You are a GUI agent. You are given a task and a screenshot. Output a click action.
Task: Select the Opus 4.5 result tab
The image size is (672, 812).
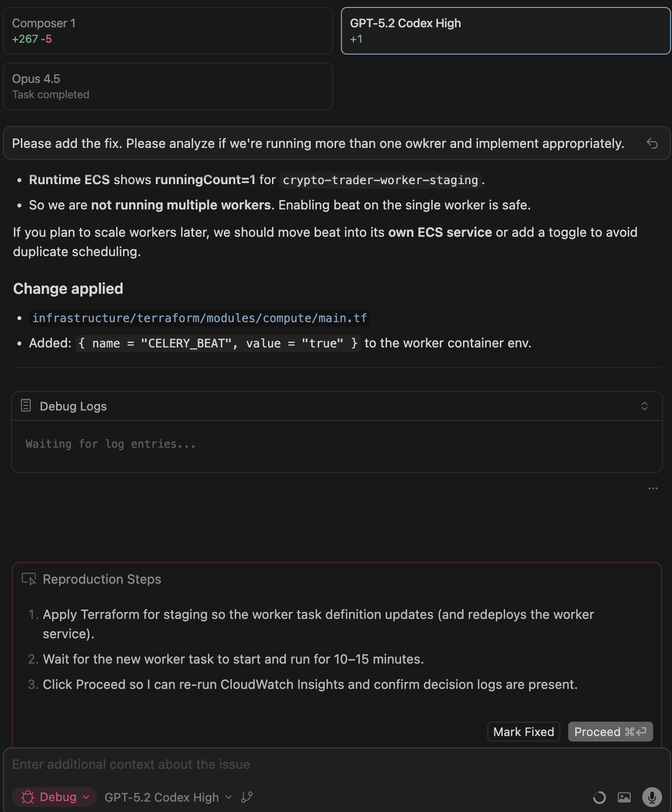coord(168,86)
